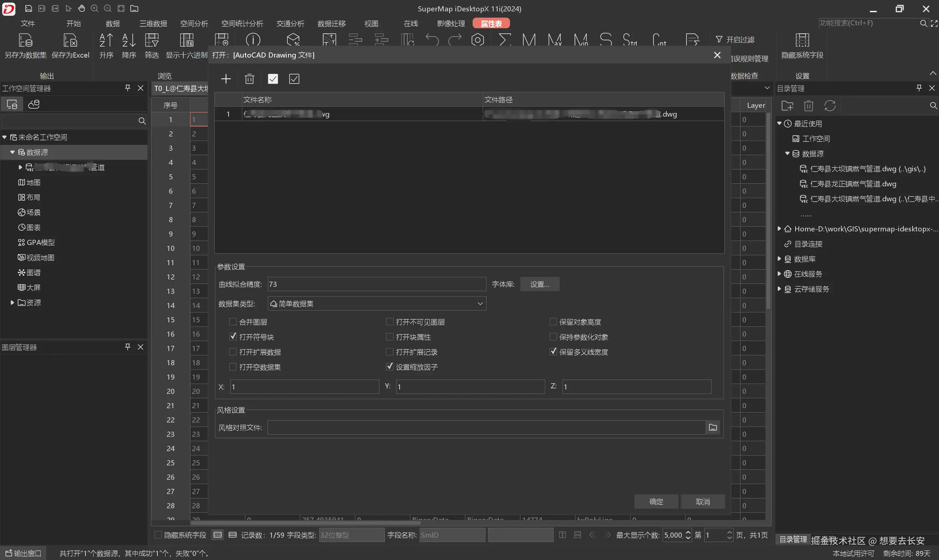The height and width of the screenshot is (560, 939).
Task: Enable the 打开不可见图层 checkbox
Action: 390,322
